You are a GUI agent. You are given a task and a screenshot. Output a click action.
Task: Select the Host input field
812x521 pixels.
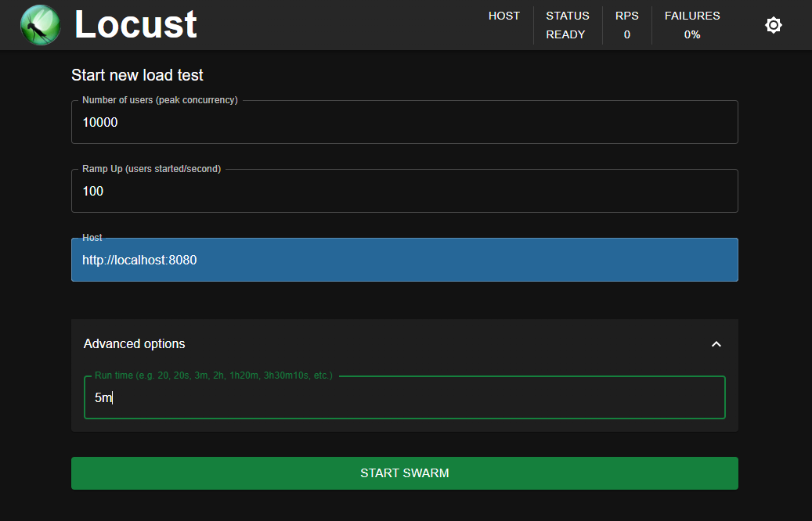405,260
